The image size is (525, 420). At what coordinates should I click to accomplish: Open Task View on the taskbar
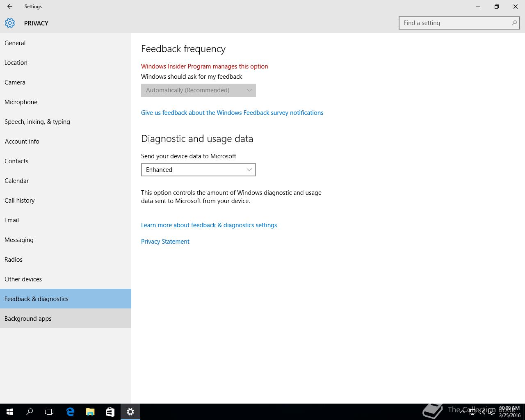coord(49,412)
